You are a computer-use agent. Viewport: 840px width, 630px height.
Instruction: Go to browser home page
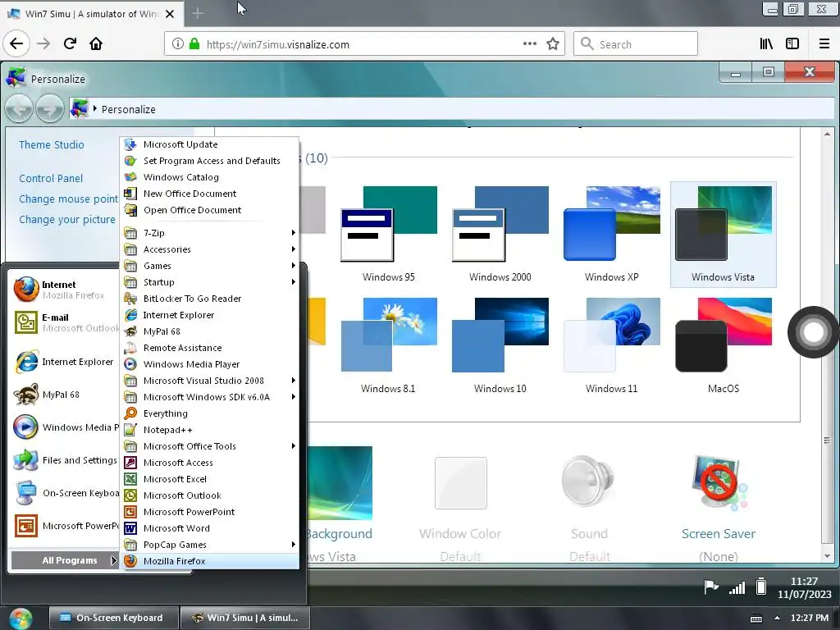pos(96,44)
